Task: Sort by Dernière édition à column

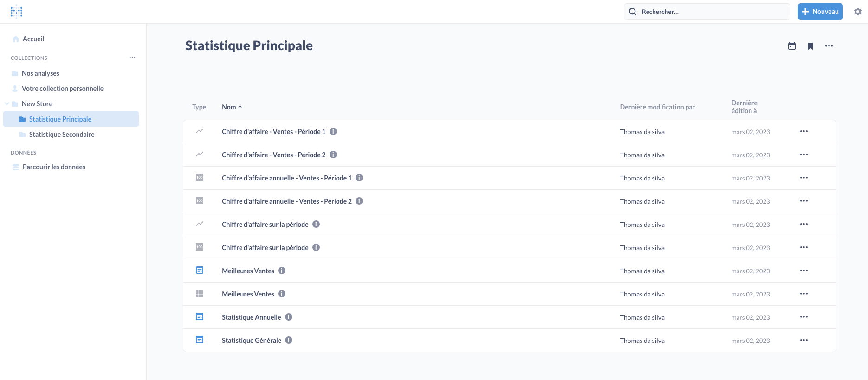Action: click(744, 107)
